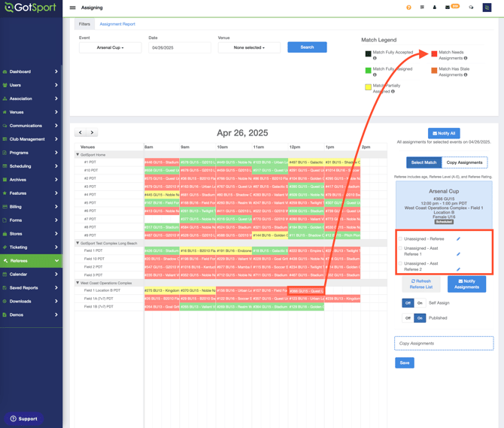Click the blue Search button
Image resolution: width=504 pixels, height=428 pixels.
(307, 47)
